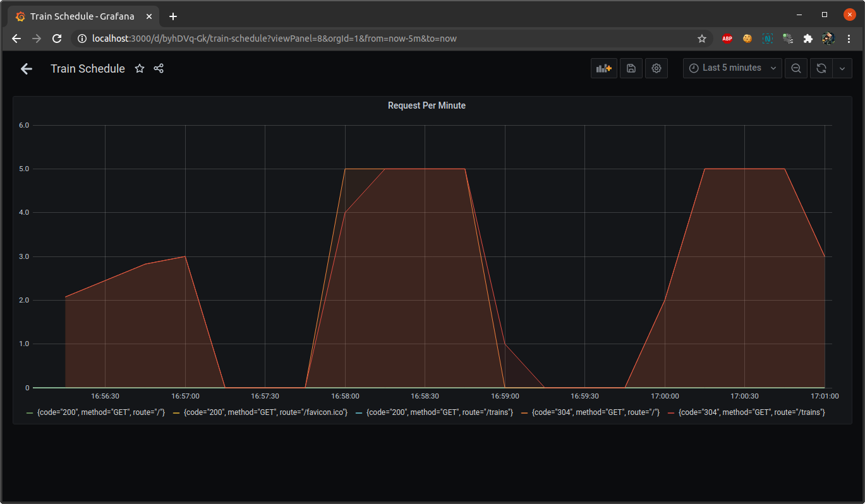
Task: Bookmark this page with the star icon
Action: tap(701, 39)
